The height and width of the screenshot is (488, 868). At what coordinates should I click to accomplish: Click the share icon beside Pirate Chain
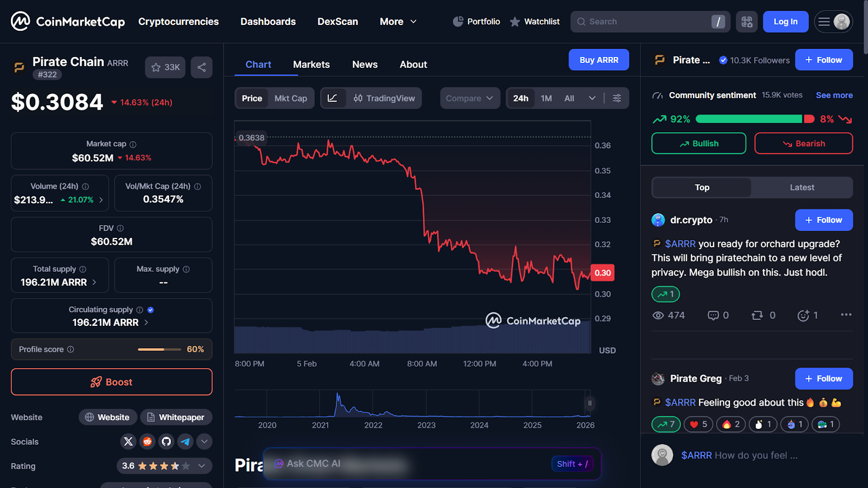click(x=201, y=67)
